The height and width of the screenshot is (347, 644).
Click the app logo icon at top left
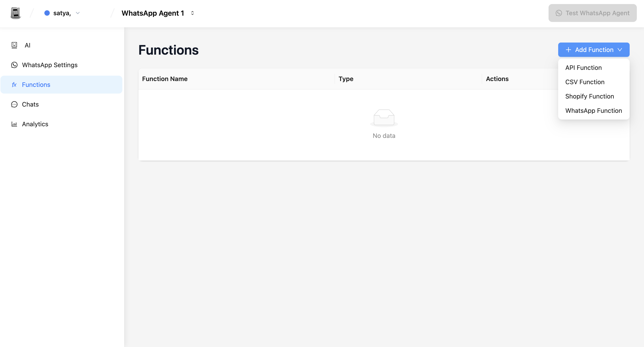[x=15, y=13]
